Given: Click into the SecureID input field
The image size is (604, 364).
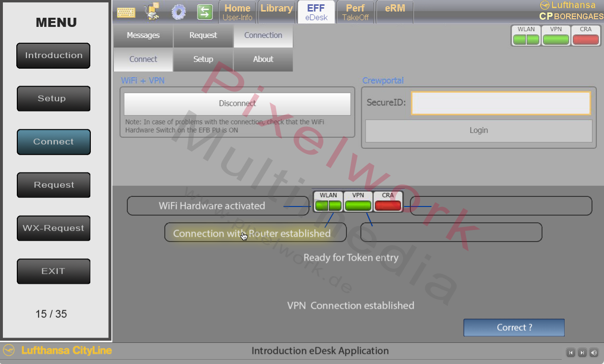Looking at the screenshot, I should [x=501, y=103].
